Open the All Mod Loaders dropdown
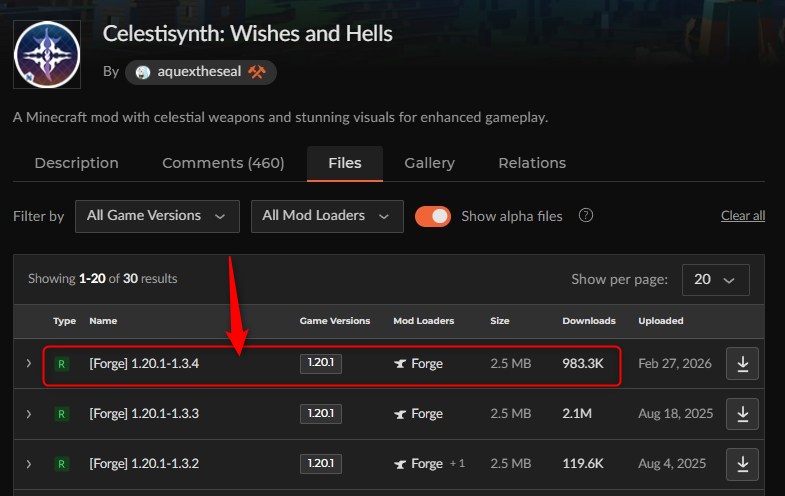This screenshot has width=785, height=496. [327, 216]
